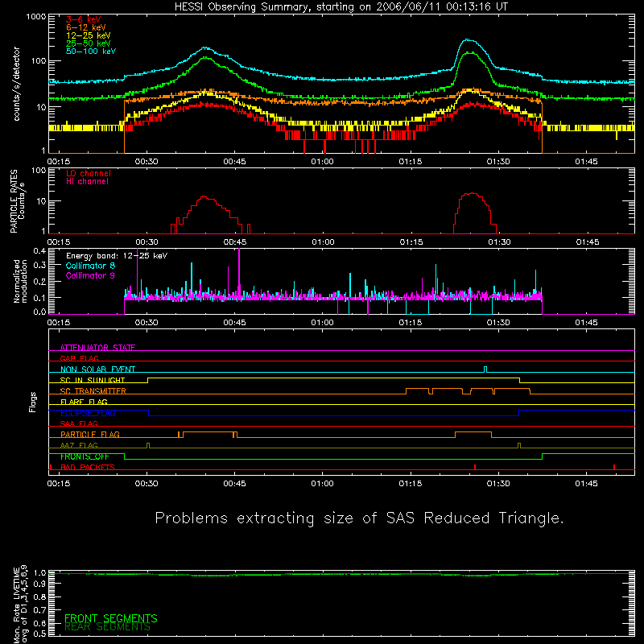Click the NON_SOLAR_EVENT pulse near 01:28
This screenshot has height=644, width=644.
[x=485, y=369]
